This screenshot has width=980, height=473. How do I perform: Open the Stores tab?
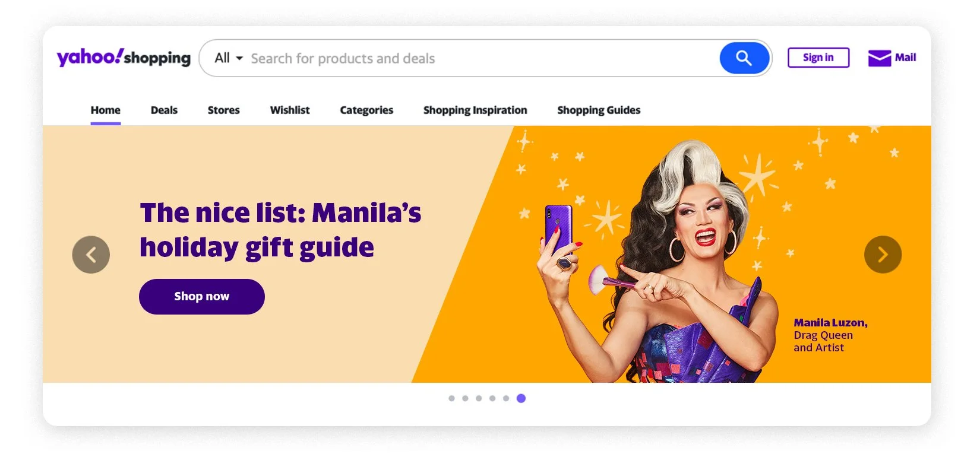point(224,110)
